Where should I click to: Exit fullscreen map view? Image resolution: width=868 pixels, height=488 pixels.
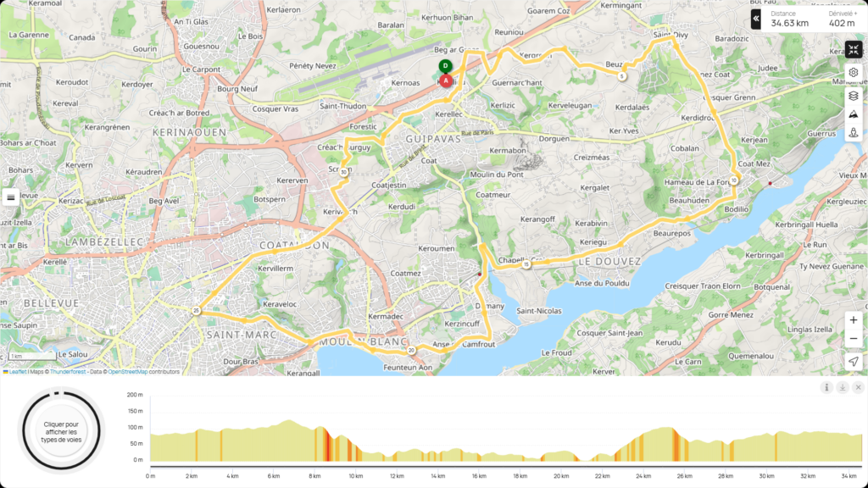tap(854, 50)
